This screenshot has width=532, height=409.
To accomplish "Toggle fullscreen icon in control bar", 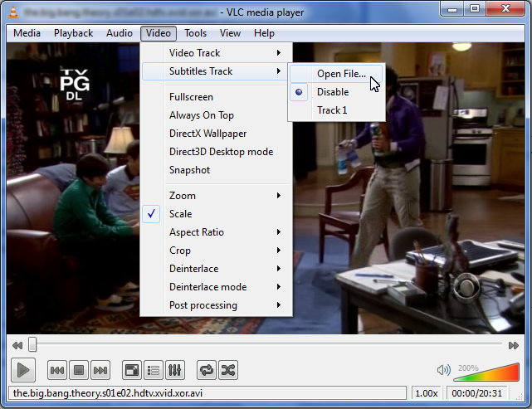I will (131, 370).
